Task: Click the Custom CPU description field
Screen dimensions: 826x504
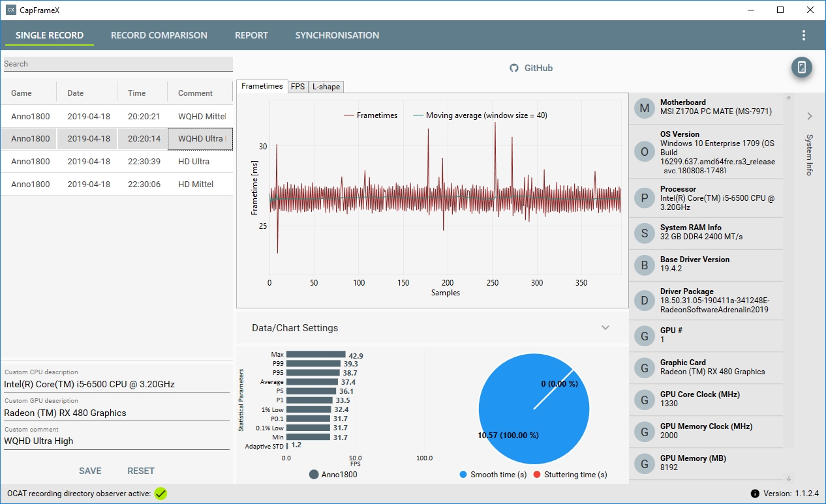Action: coord(117,384)
